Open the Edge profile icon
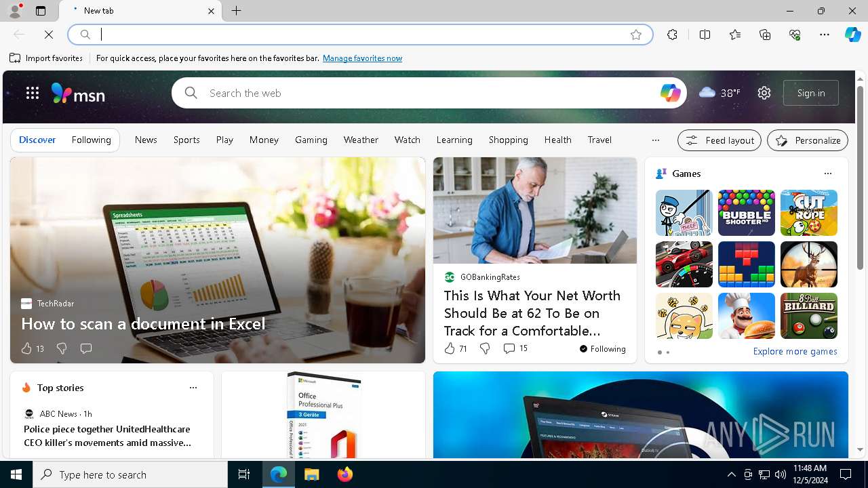The image size is (868, 488). [x=14, y=11]
